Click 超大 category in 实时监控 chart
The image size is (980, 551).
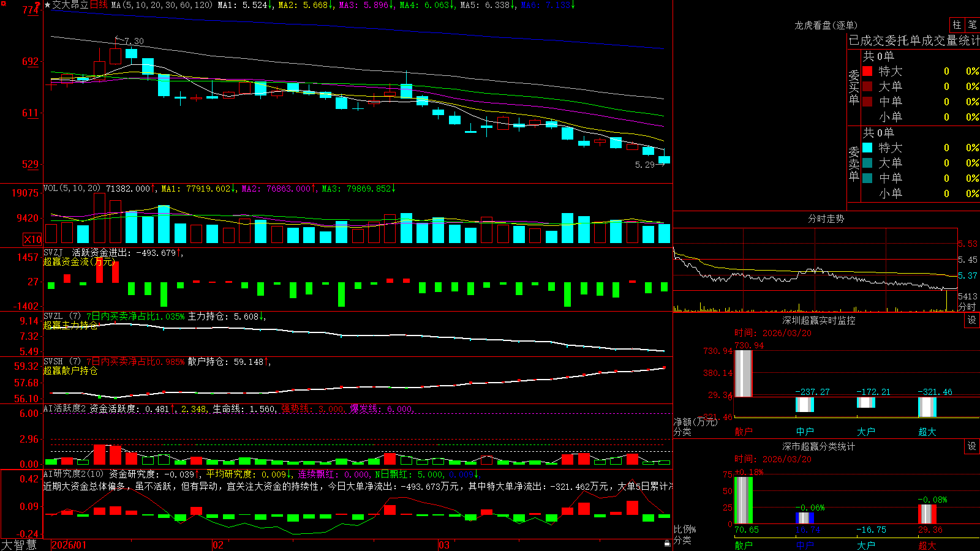927,432
